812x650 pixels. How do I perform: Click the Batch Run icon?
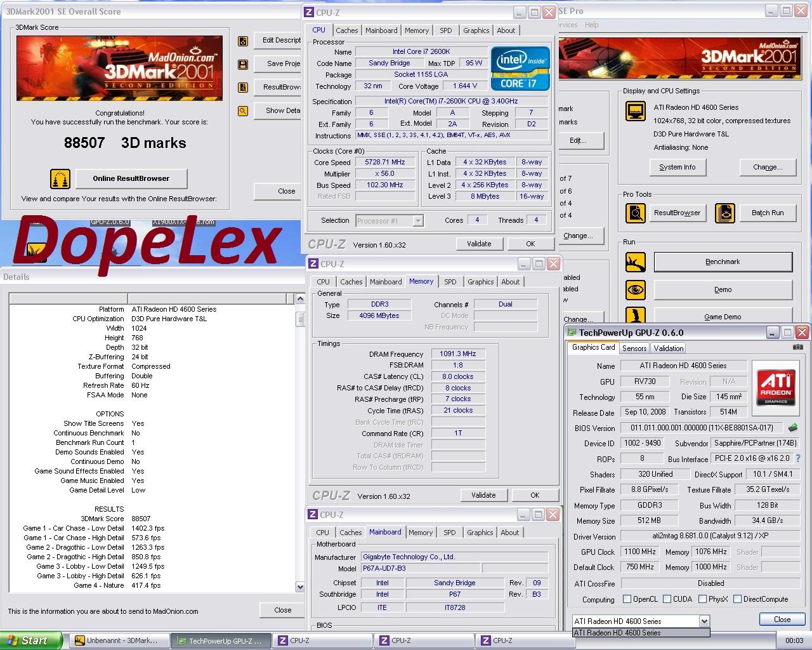(725, 213)
